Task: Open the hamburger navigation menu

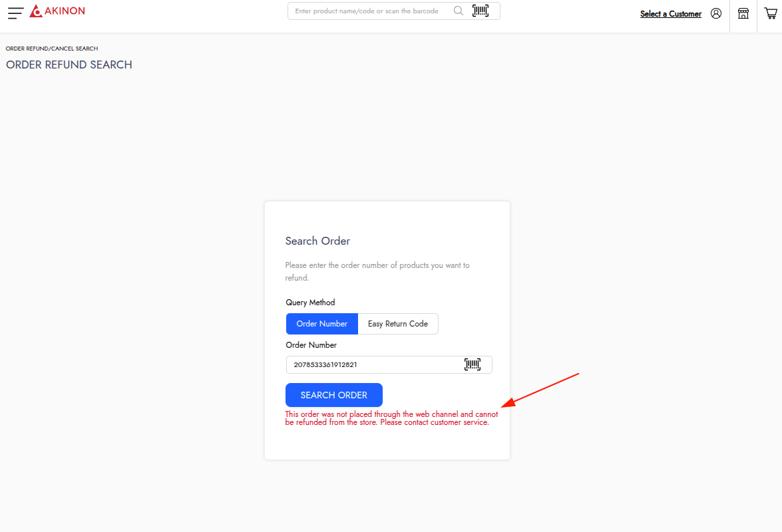Action: [15, 12]
